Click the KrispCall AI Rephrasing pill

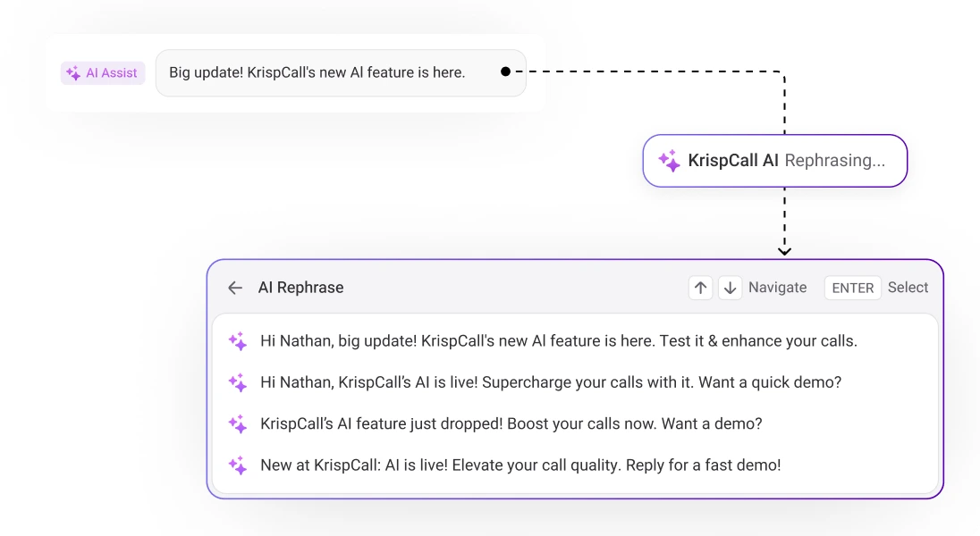[775, 161]
